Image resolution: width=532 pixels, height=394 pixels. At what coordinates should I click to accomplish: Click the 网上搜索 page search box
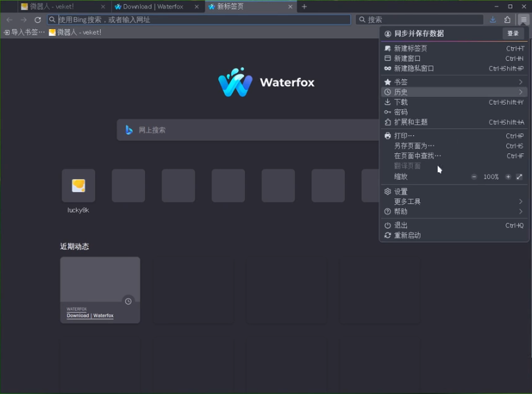click(x=248, y=130)
